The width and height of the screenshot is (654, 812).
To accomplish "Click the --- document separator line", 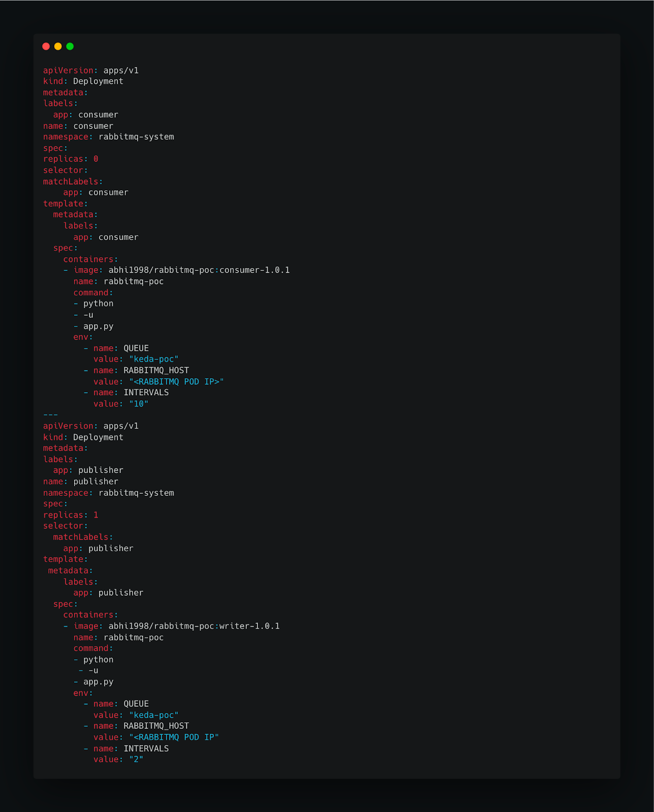I will tap(50, 415).
